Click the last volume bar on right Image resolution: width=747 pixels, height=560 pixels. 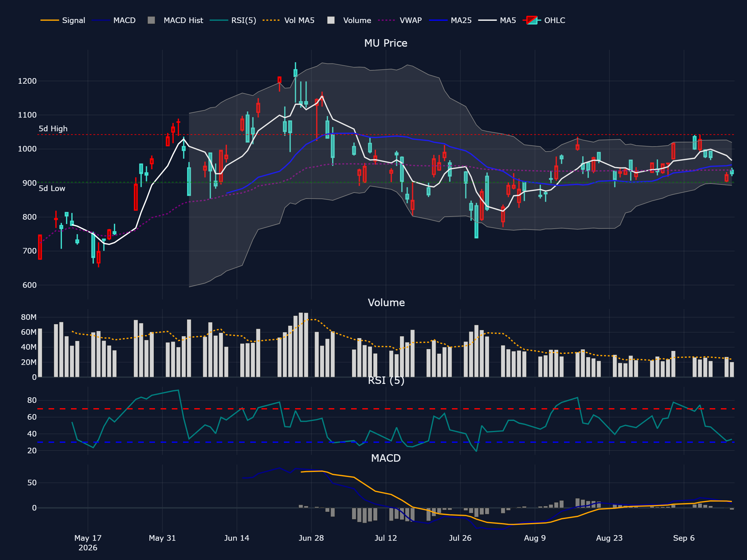(x=732, y=370)
